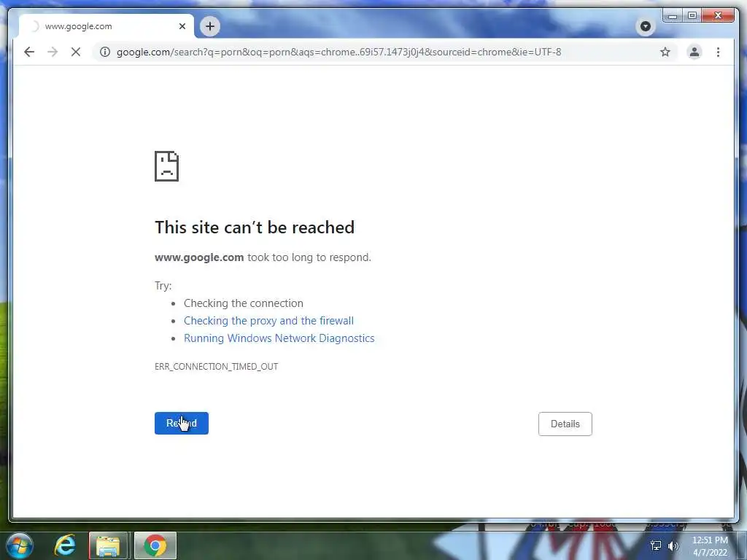
Task: Go back with the back arrow
Action: click(29, 52)
